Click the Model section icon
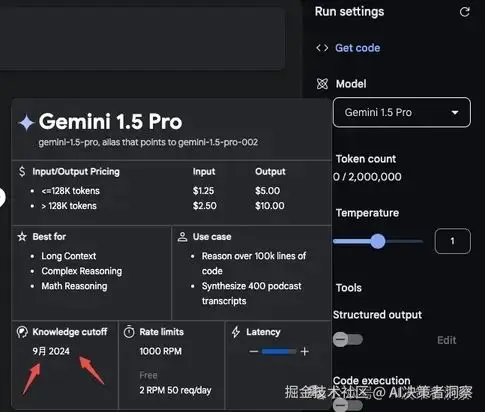 pos(322,84)
